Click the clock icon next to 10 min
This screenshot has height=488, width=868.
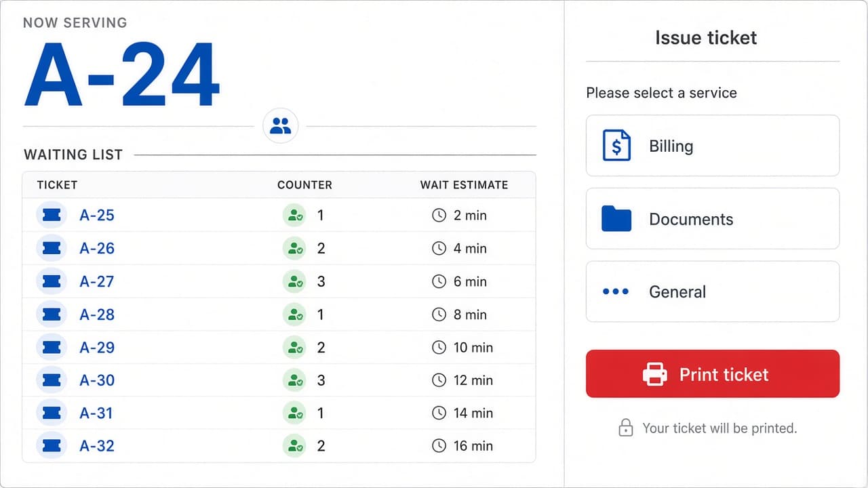tap(439, 348)
